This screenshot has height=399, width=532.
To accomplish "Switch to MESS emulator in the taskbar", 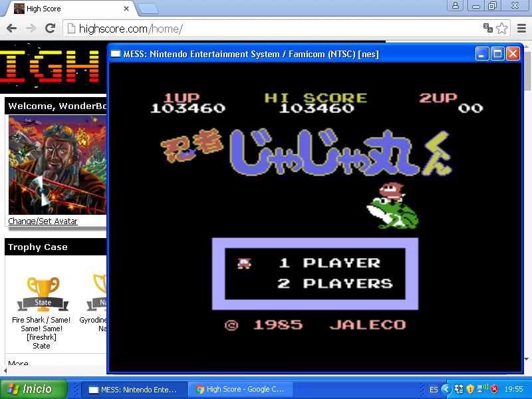I will (x=133, y=389).
